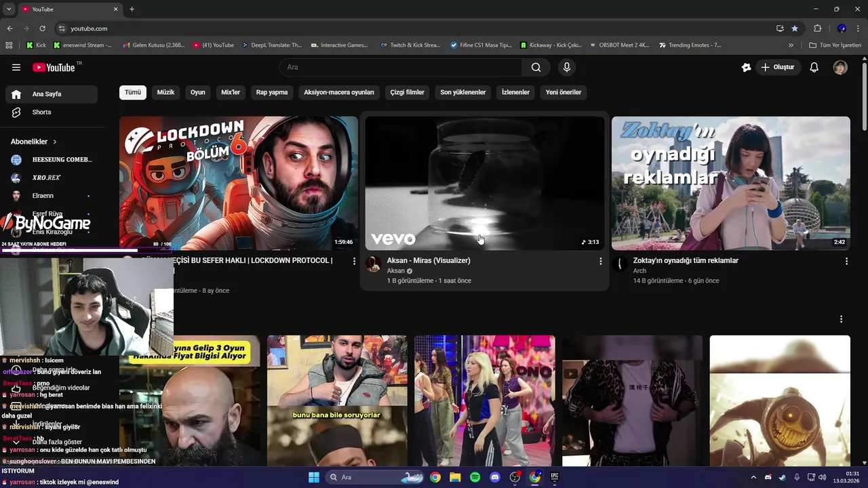Open the browser extensions puzzle icon
Viewport: 868px width, 488px height.
click(817, 28)
